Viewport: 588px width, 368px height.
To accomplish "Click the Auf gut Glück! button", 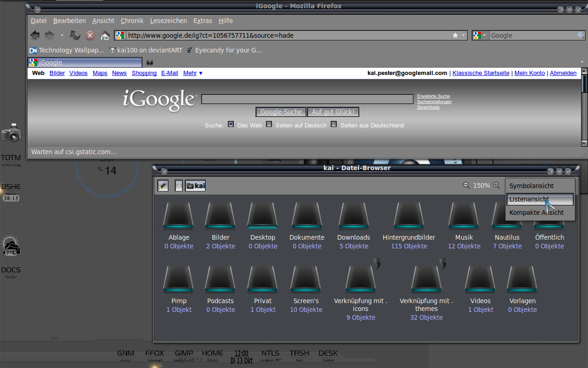I will point(333,112).
